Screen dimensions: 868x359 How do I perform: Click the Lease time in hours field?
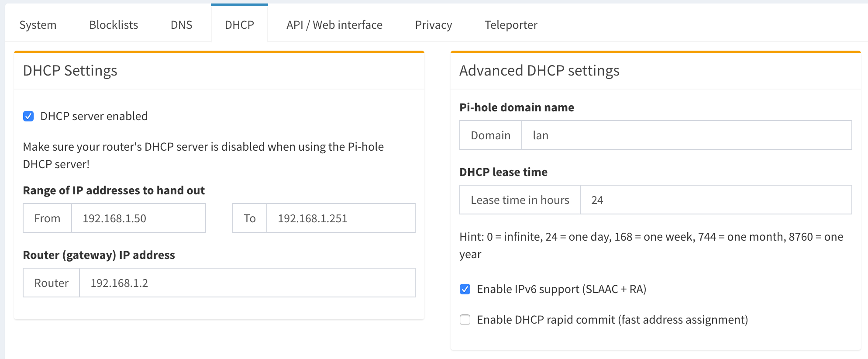[x=716, y=200]
